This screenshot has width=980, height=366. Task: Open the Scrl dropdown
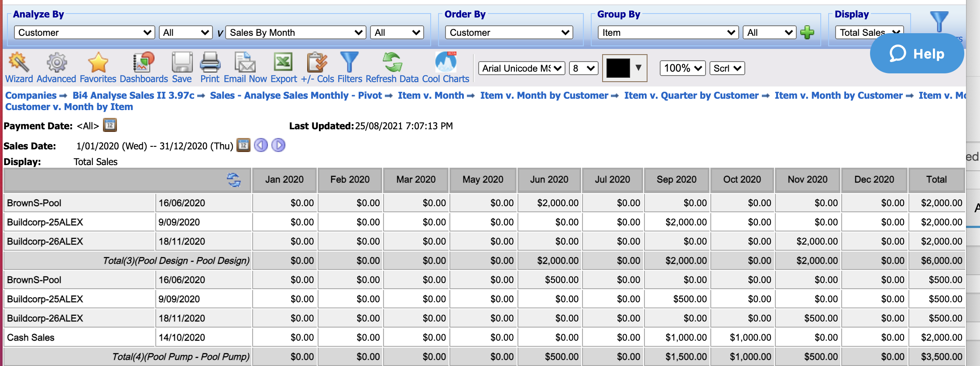pos(727,68)
